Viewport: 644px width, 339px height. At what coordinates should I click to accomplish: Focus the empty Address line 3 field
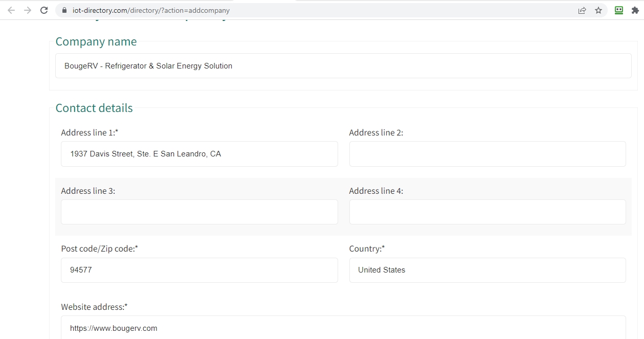click(199, 212)
